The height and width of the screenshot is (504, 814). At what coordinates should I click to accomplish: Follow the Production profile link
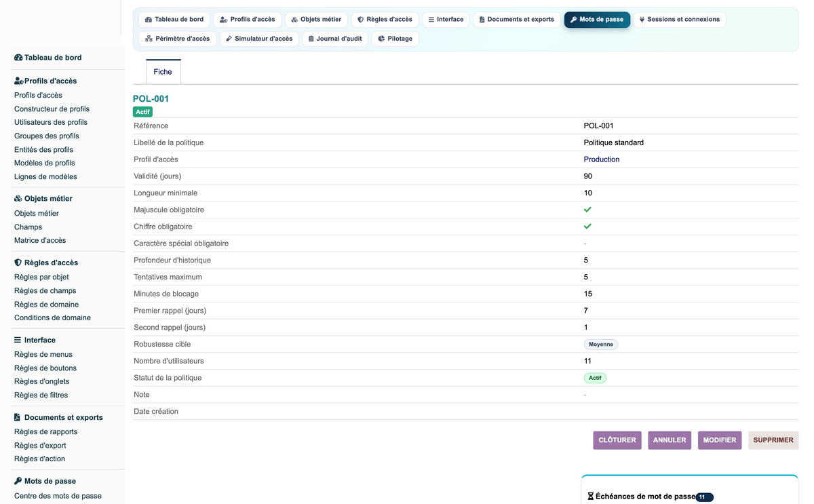tap(602, 159)
